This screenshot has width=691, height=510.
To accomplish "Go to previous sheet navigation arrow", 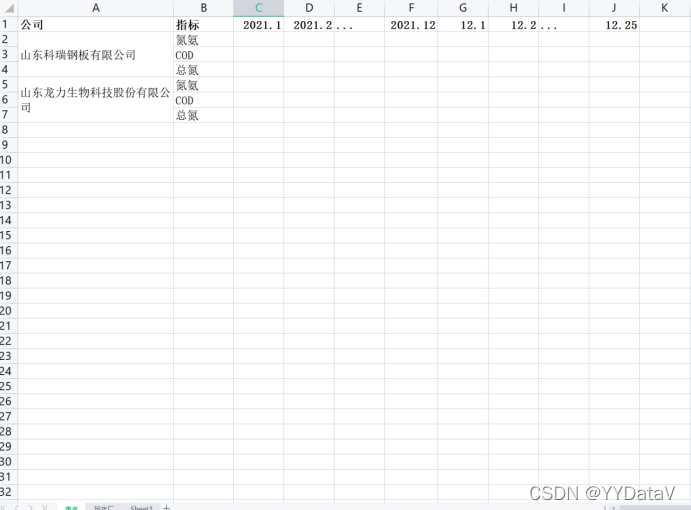I will click(17, 507).
